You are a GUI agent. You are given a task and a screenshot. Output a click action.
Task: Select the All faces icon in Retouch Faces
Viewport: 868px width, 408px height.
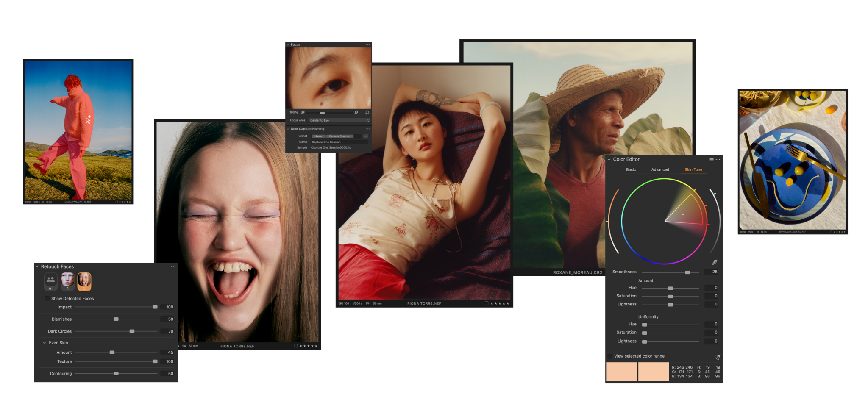(x=50, y=282)
